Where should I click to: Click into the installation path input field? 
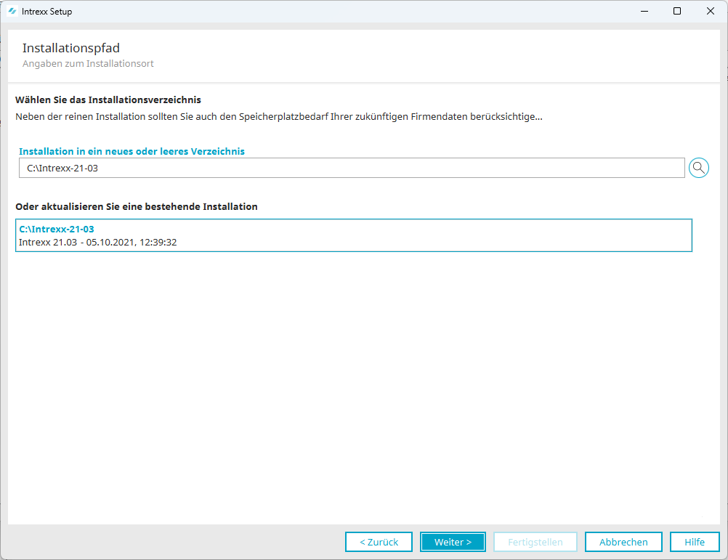click(x=352, y=168)
